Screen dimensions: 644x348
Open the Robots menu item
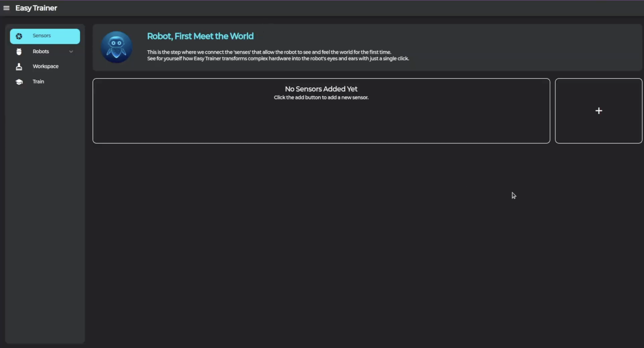point(41,51)
